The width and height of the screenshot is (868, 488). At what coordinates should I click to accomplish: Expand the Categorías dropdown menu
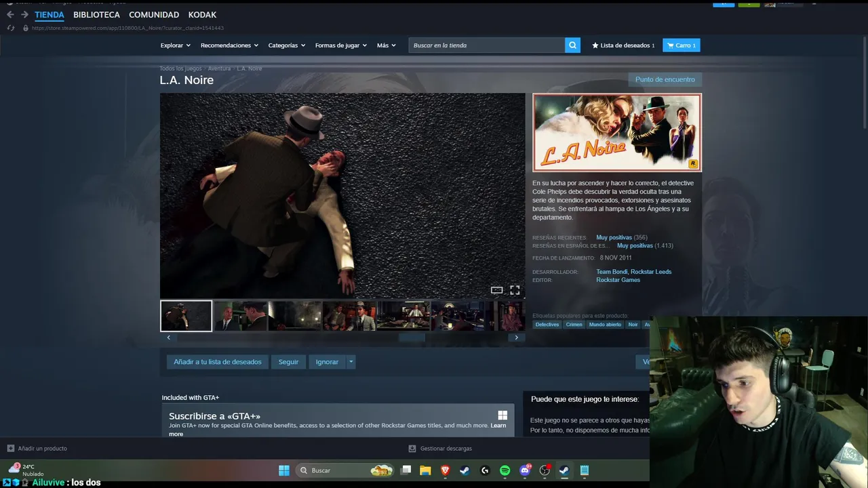287,45
